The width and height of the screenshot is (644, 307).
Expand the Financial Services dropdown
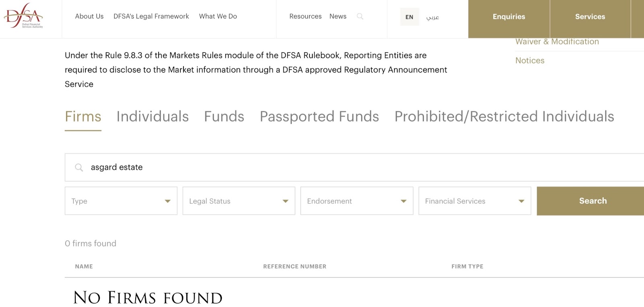[x=475, y=201]
